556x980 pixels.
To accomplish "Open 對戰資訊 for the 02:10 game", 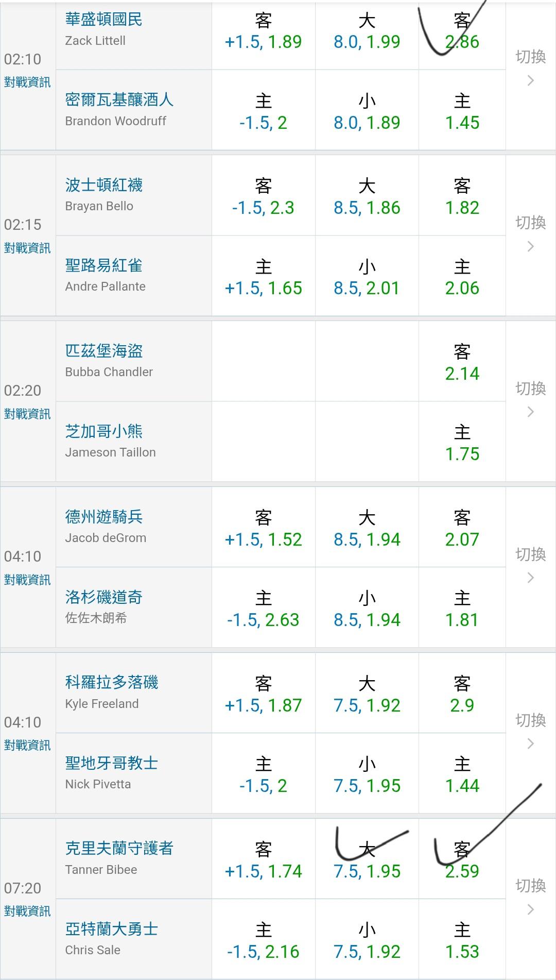I will click(27, 82).
